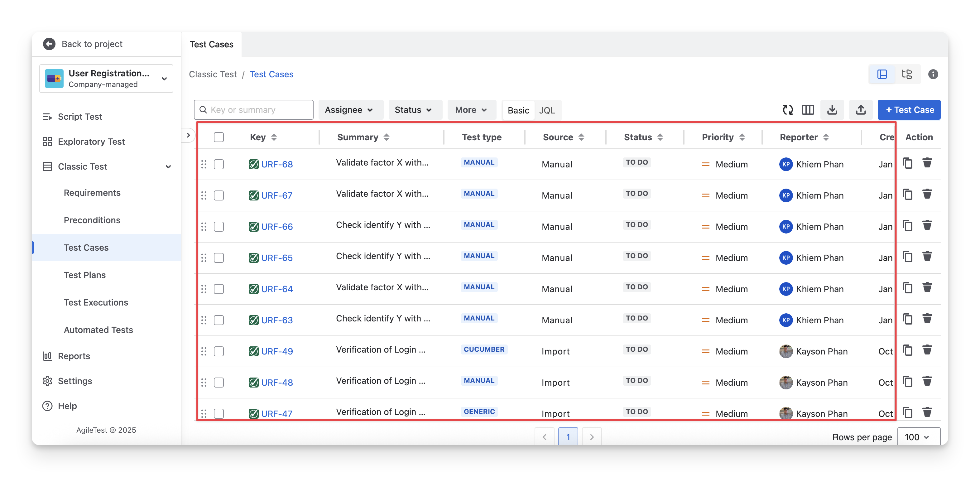Open the column configuration icon
Image resolution: width=980 pixels, height=477 pixels.
[x=808, y=110]
